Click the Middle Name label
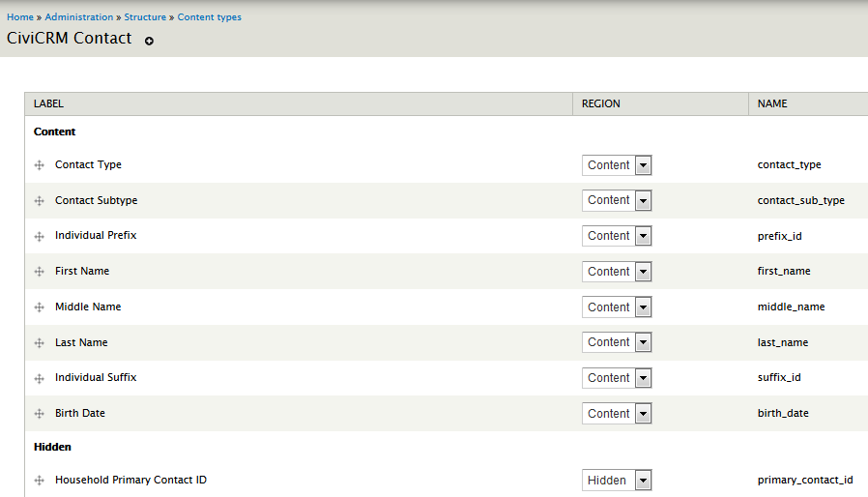Screen dimensions: 868x497 [x=88, y=307]
